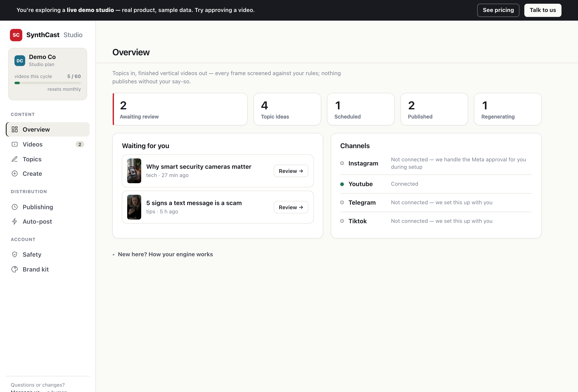This screenshot has width=578, height=392.
Task: Click the 'Why smart security cameras matter' title
Action: [199, 166]
